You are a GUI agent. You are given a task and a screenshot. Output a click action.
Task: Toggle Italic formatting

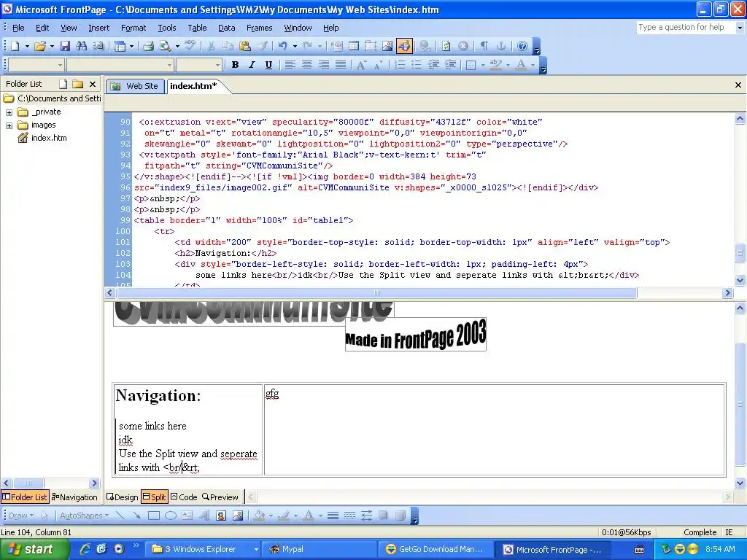tap(252, 65)
